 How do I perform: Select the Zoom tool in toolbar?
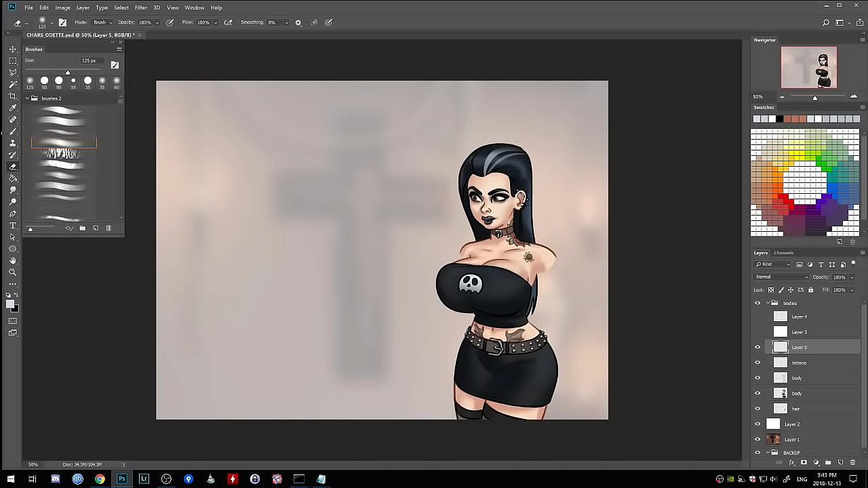click(12, 272)
